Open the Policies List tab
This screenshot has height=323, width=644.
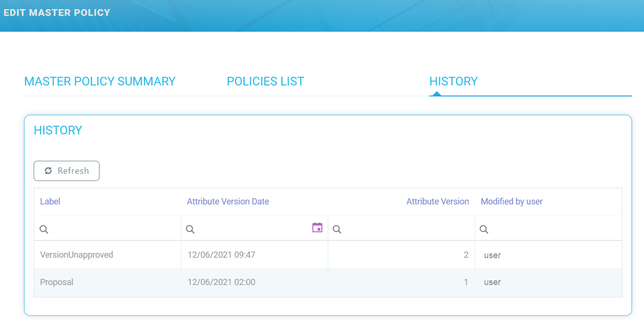tap(265, 82)
